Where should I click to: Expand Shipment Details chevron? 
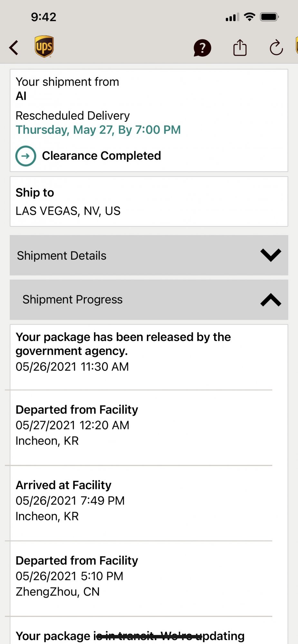coord(271,255)
